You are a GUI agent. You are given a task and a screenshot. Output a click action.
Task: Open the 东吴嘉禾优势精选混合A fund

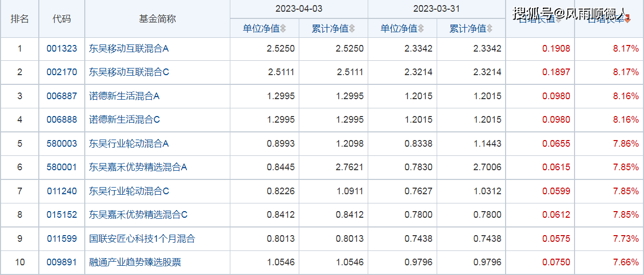(x=138, y=167)
